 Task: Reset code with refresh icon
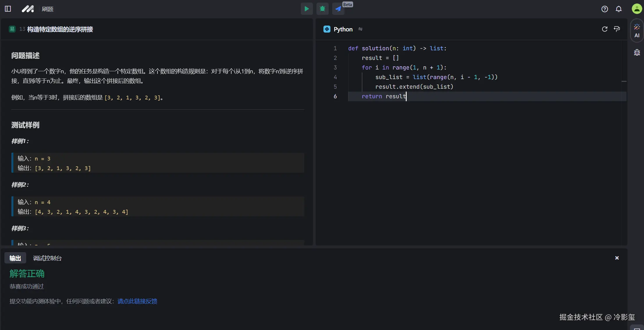click(x=604, y=29)
